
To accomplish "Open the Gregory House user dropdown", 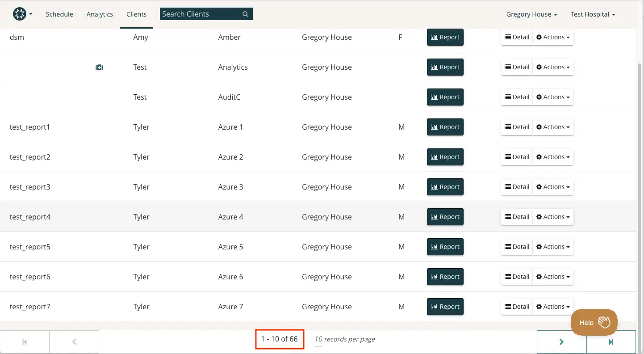I will point(531,14).
